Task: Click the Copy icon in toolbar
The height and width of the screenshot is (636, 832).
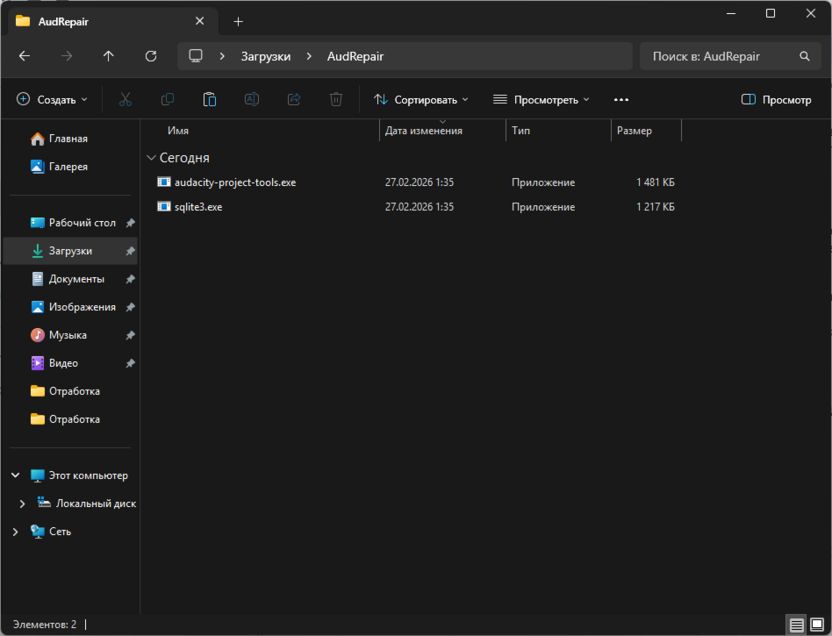Action: tap(167, 100)
